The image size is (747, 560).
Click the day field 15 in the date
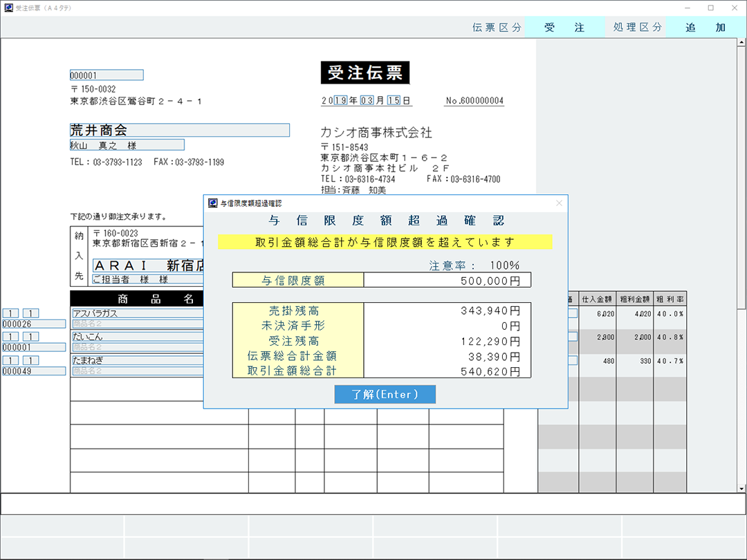point(394,100)
